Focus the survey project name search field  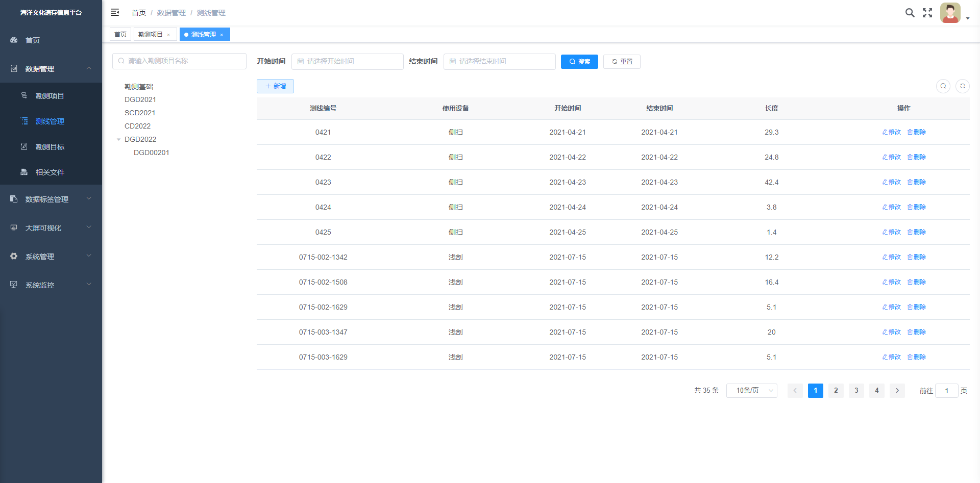[179, 61]
